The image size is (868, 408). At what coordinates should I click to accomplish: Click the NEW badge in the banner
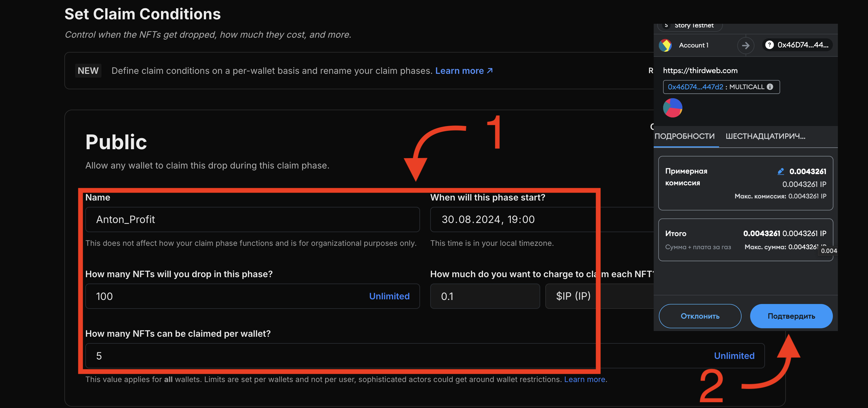point(88,71)
